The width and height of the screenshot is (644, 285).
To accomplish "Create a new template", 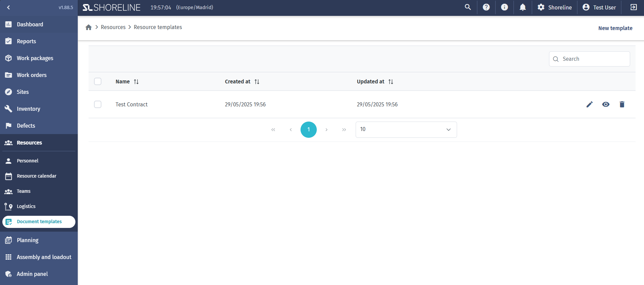I will 615,28.
